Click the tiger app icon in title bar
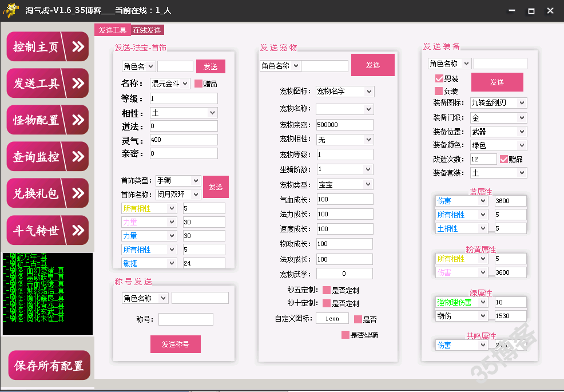Image resolution: width=564 pixels, height=392 pixels. click(x=10, y=10)
